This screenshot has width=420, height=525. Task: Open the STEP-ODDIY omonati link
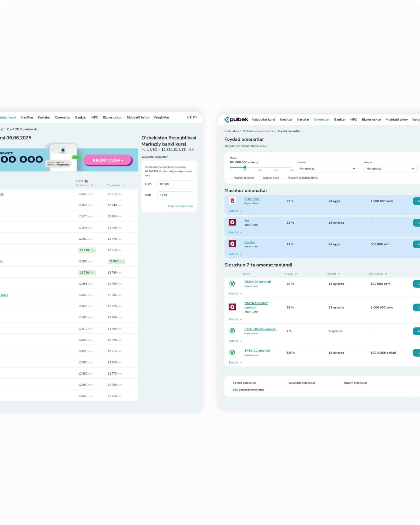pyautogui.click(x=260, y=329)
